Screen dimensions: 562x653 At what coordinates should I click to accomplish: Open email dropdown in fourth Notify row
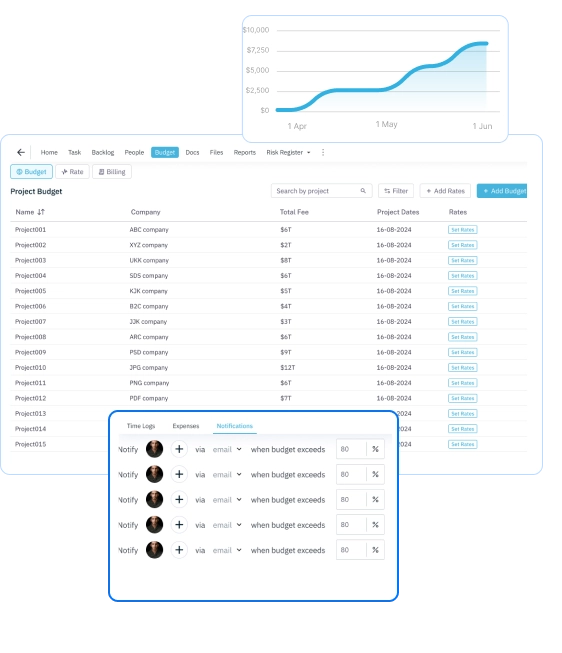coord(227,525)
